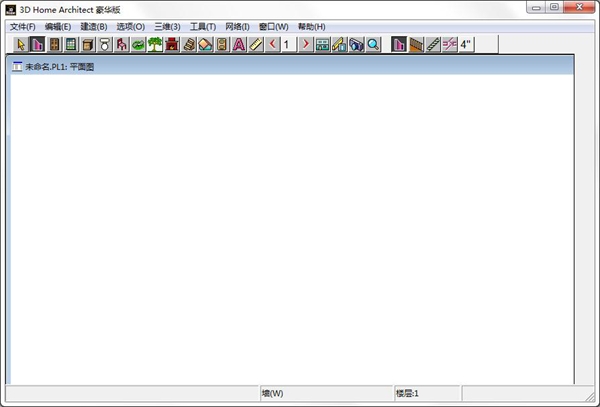The image size is (600, 407).
Task: Select the cabinet tool icon
Action: 88,44
